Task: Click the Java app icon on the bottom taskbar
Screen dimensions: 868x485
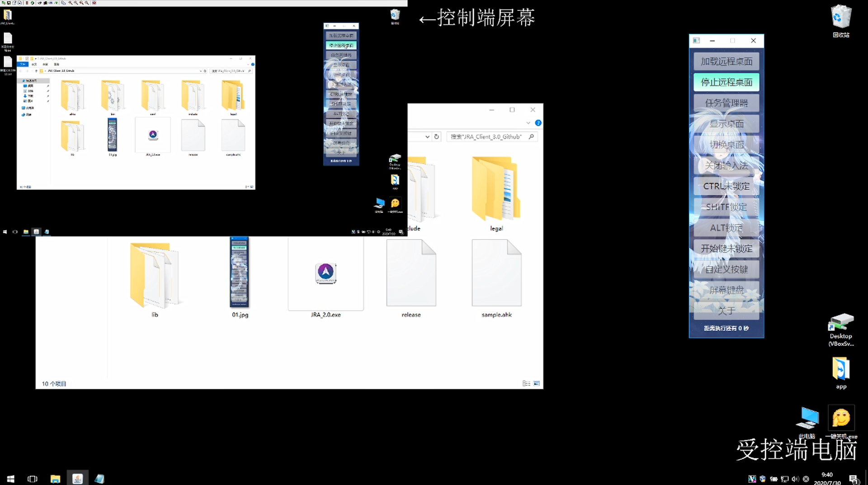Action: (77, 479)
